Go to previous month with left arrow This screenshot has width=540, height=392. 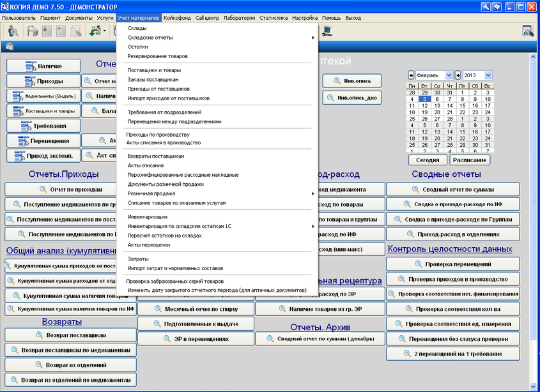pyautogui.click(x=411, y=75)
